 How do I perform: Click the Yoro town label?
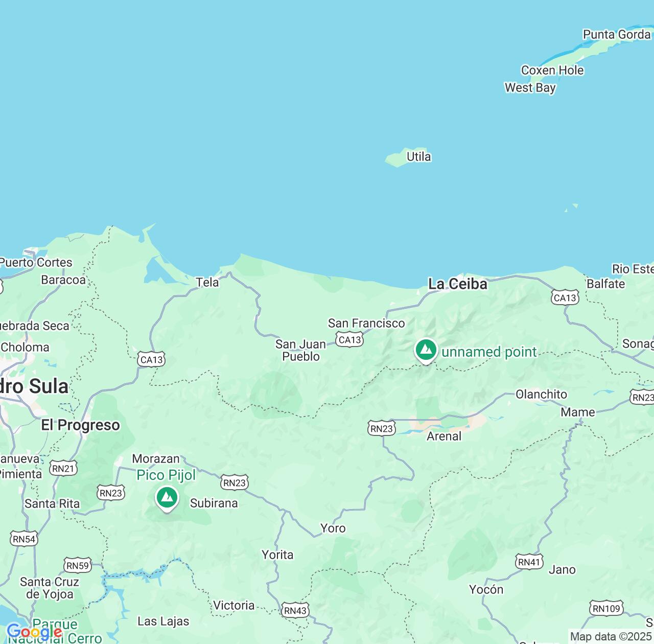pyautogui.click(x=333, y=528)
